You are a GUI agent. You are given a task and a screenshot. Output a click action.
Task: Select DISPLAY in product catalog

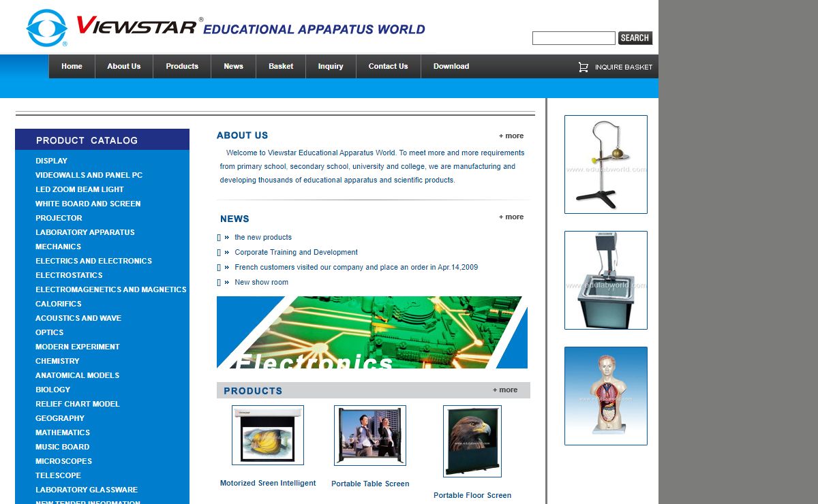tap(52, 161)
